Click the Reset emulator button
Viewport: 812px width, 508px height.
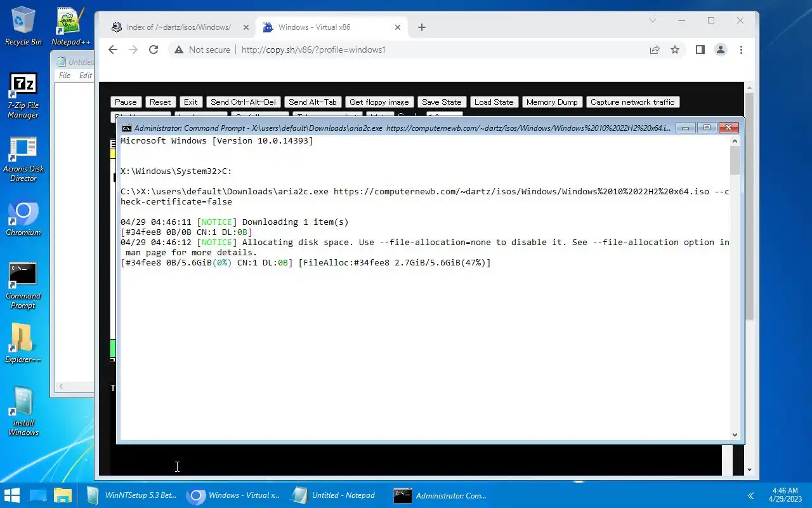(160, 102)
